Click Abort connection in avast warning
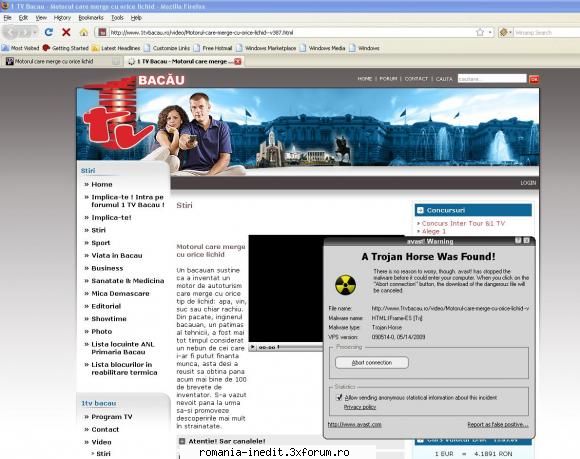 tap(372, 362)
